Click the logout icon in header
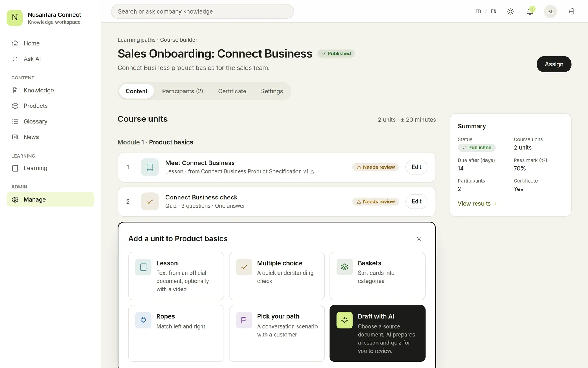 click(571, 11)
